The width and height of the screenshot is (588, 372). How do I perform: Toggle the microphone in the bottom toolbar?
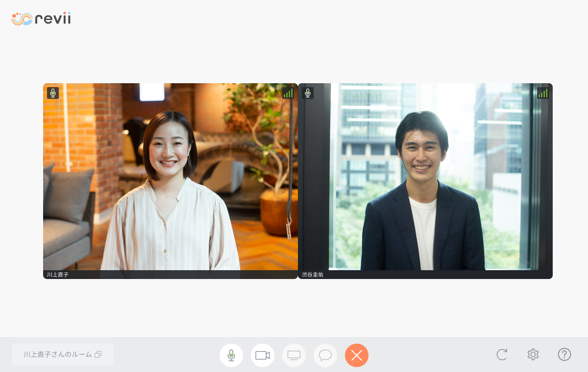coord(231,355)
